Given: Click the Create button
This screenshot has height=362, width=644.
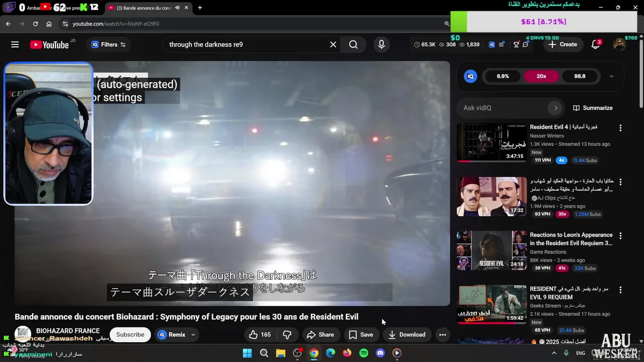Looking at the screenshot, I should point(563,44).
